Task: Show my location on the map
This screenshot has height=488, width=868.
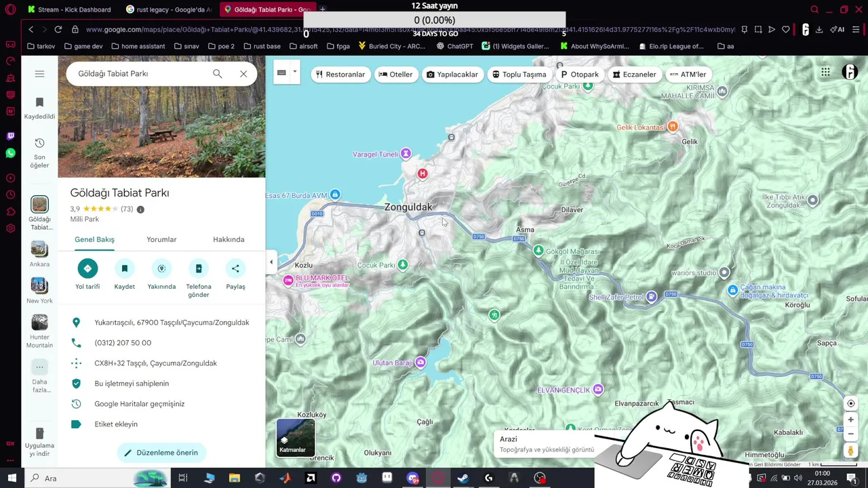Action: [x=850, y=403]
